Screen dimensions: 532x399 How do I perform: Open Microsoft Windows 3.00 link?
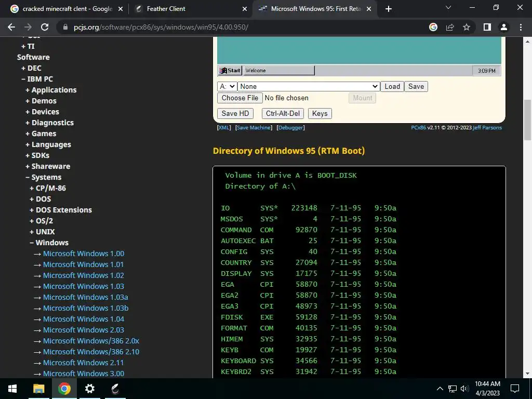click(x=84, y=374)
